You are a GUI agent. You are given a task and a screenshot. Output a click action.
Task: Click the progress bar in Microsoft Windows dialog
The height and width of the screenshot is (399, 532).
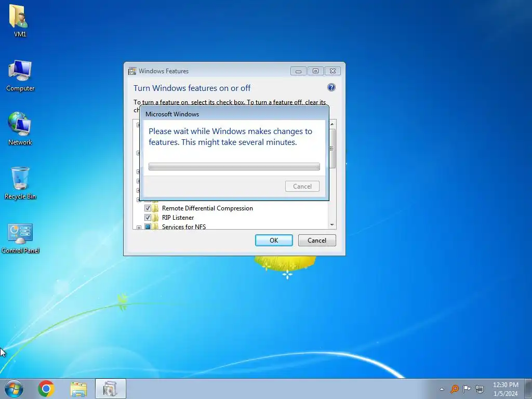click(234, 167)
